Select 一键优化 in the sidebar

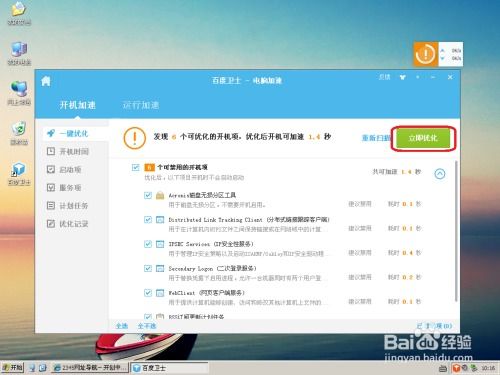pyautogui.click(x=76, y=134)
